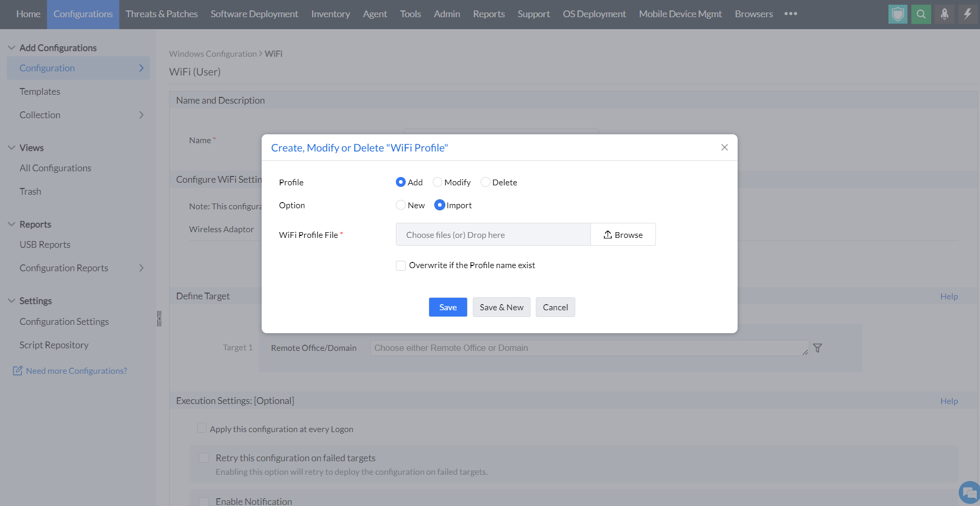Viewport: 980px width, 506px height.
Task: Click the Browse file upload button
Action: [x=623, y=235]
